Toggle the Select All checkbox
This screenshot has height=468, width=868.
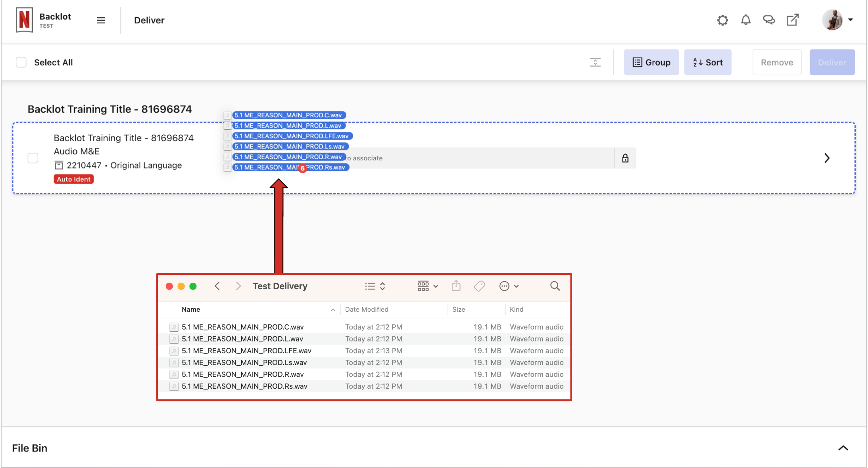[21, 62]
